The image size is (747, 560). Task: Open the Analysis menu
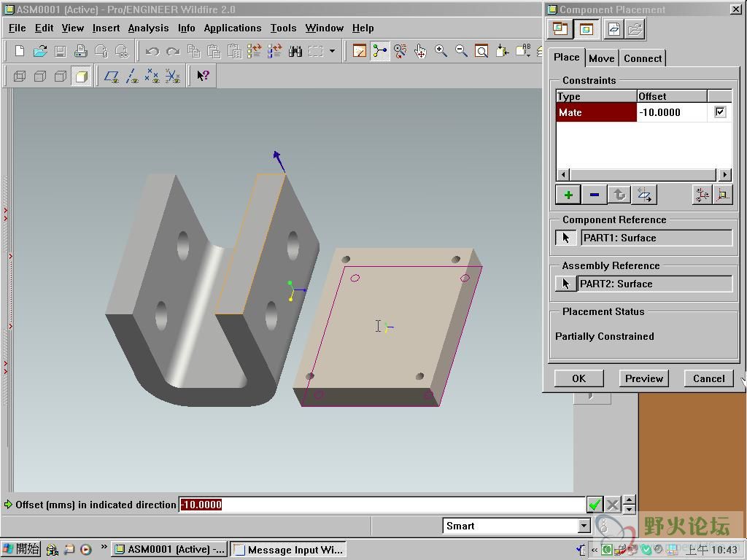tap(148, 28)
